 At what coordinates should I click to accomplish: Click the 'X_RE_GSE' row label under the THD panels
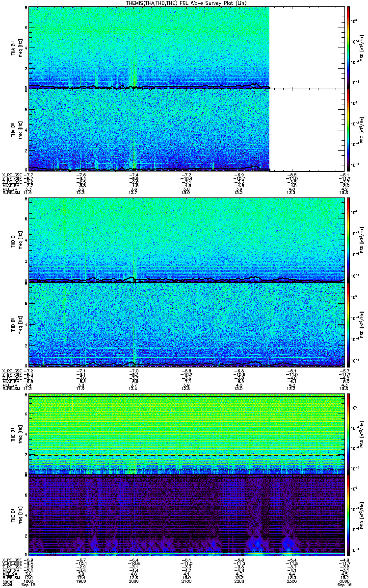click(12, 370)
